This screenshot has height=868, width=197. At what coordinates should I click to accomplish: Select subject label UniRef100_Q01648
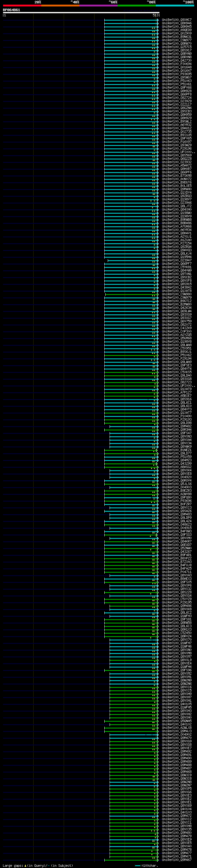177,67
